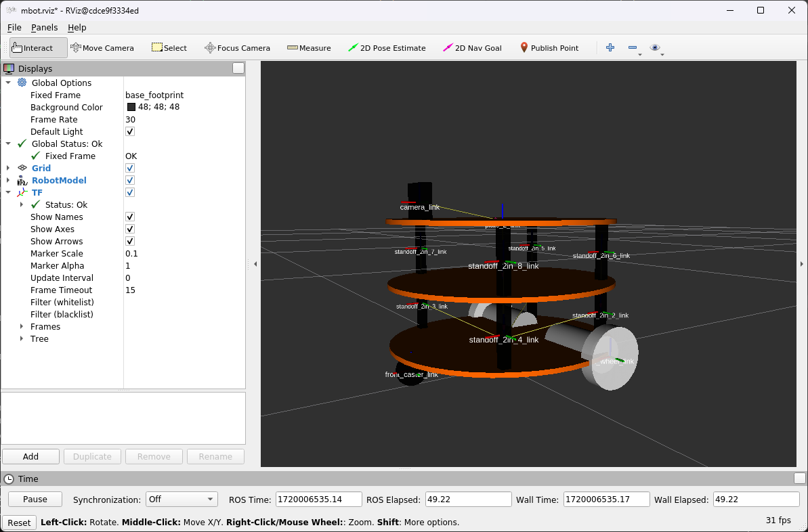Click the Add display button
This screenshot has height=532, width=808.
click(30, 456)
